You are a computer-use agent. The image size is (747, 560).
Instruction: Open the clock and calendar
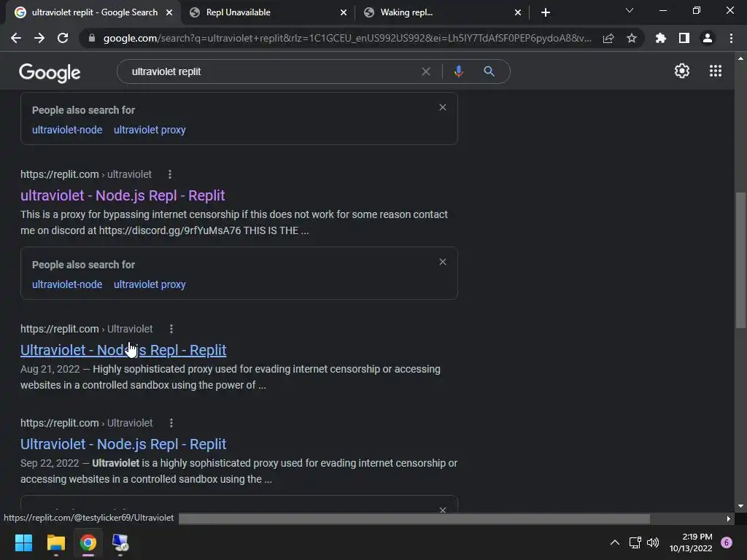pyautogui.click(x=691, y=542)
